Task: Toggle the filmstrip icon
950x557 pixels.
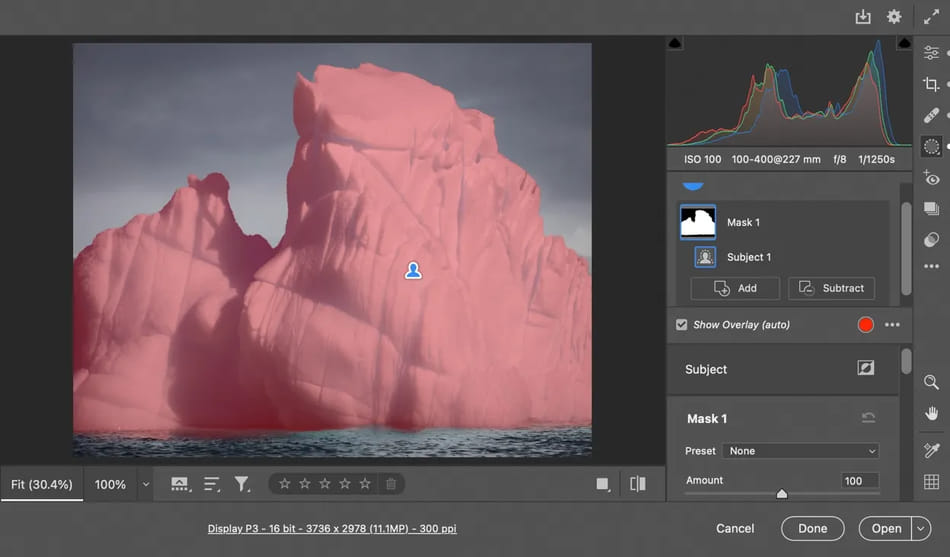Action: click(180, 484)
